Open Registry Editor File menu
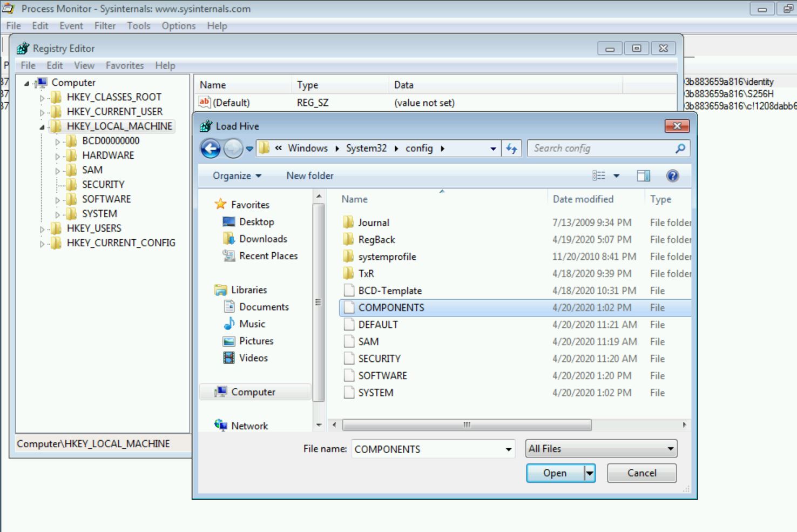Screen dimensions: 797x532 click(x=28, y=65)
